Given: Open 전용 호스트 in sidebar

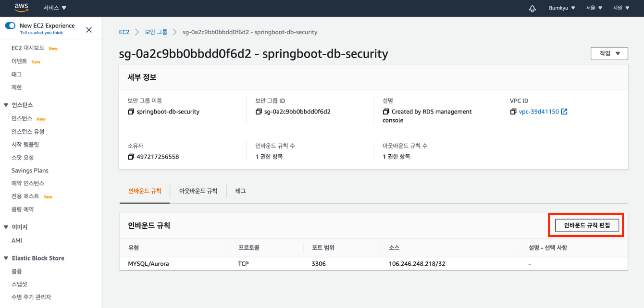Looking at the screenshot, I should (x=25, y=196).
